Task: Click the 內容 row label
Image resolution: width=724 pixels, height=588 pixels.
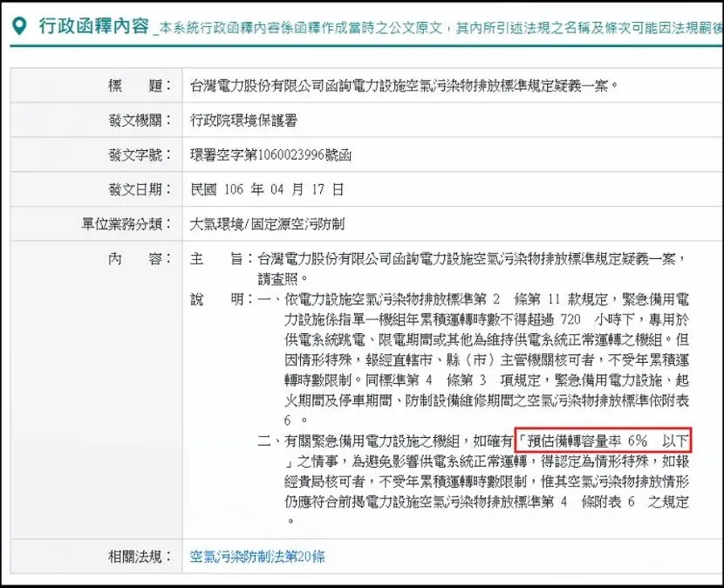Action: [140, 258]
